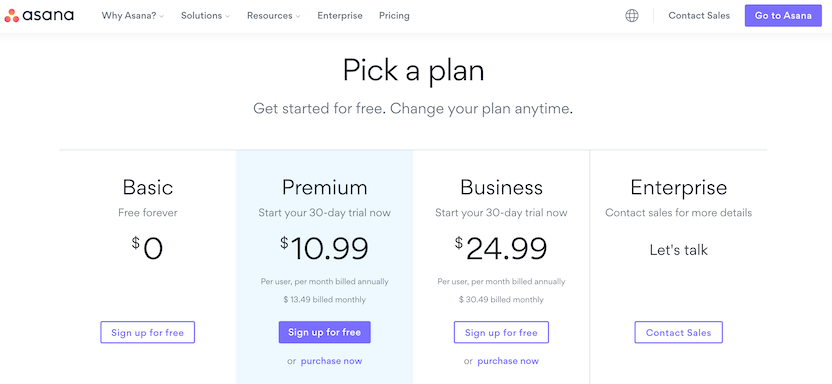
Task: Click the Basic plan heading
Action: [x=148, y=187]
